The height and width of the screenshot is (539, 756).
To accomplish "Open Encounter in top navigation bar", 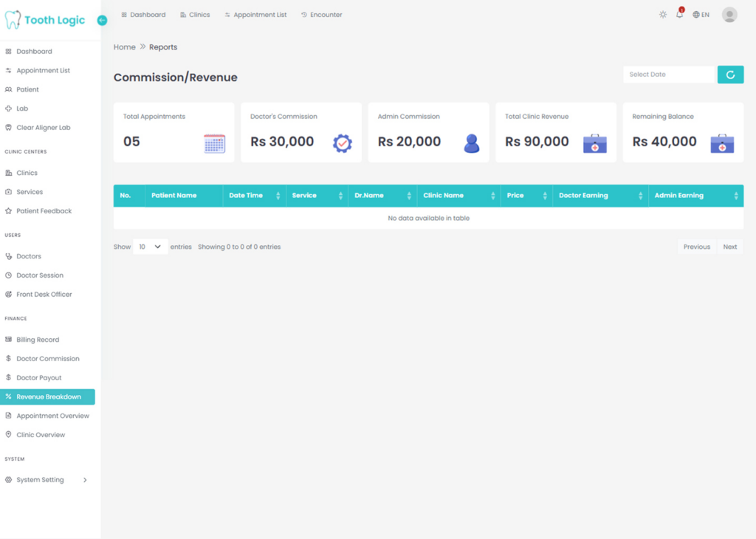I will tap(322, 15).
